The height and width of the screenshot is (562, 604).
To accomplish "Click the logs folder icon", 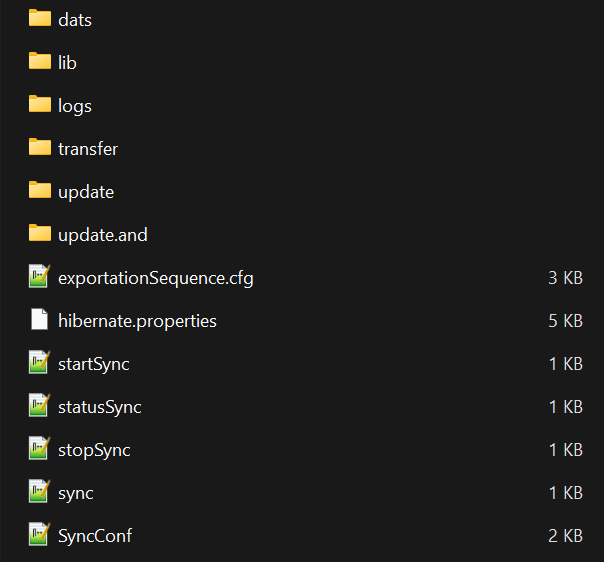I will [40, 105].
